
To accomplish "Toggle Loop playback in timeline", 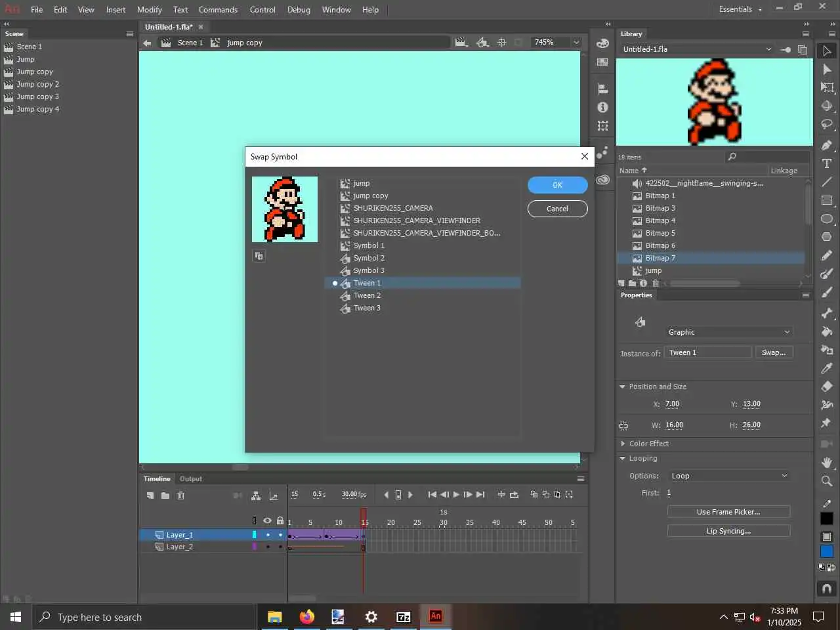I will pos(514,495).
